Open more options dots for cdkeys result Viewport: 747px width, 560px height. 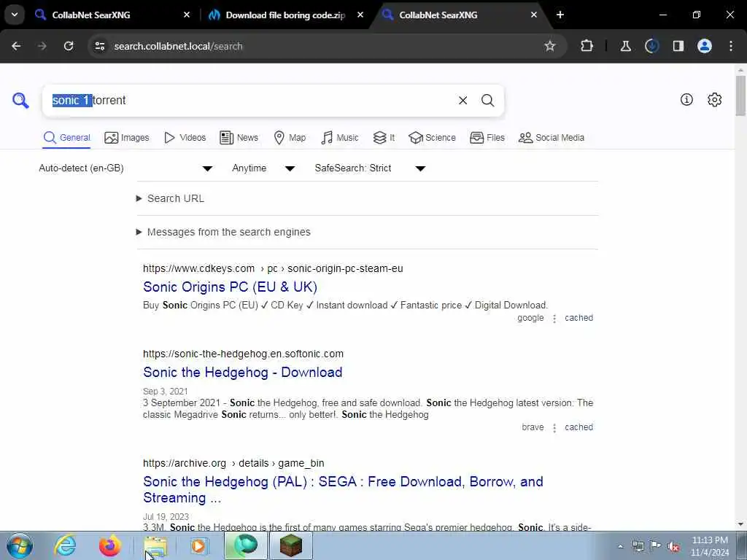point(554,319)
